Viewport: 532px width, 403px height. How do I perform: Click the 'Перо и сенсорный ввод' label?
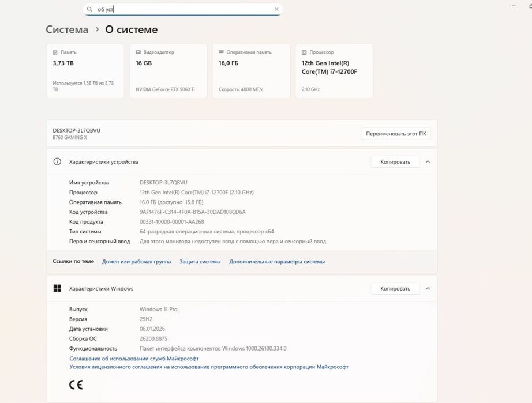coord(99,242)
